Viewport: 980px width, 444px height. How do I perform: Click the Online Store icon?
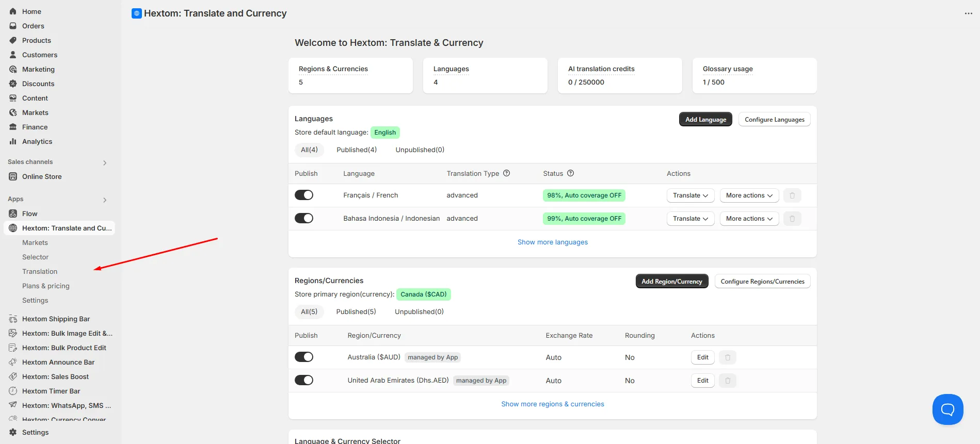[x=13, y=176]
